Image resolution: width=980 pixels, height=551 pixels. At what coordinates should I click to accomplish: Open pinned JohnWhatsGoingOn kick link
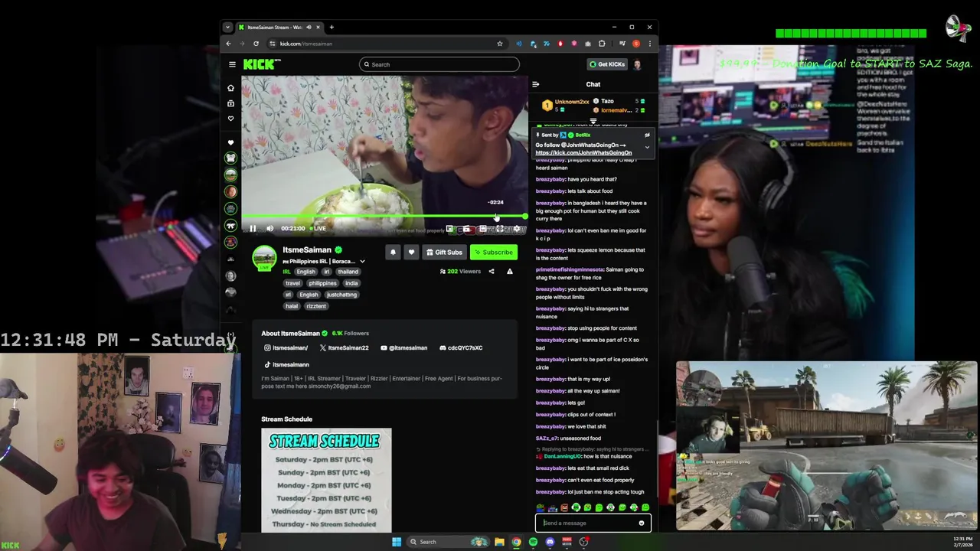(583, 152)
